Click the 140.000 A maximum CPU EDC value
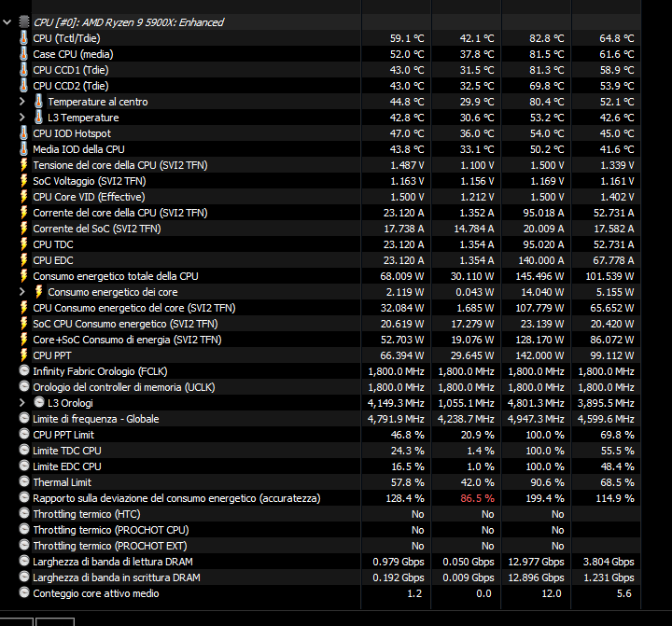Image resolution: width=672 pixels, height=626 pixels. pos(540,260)
